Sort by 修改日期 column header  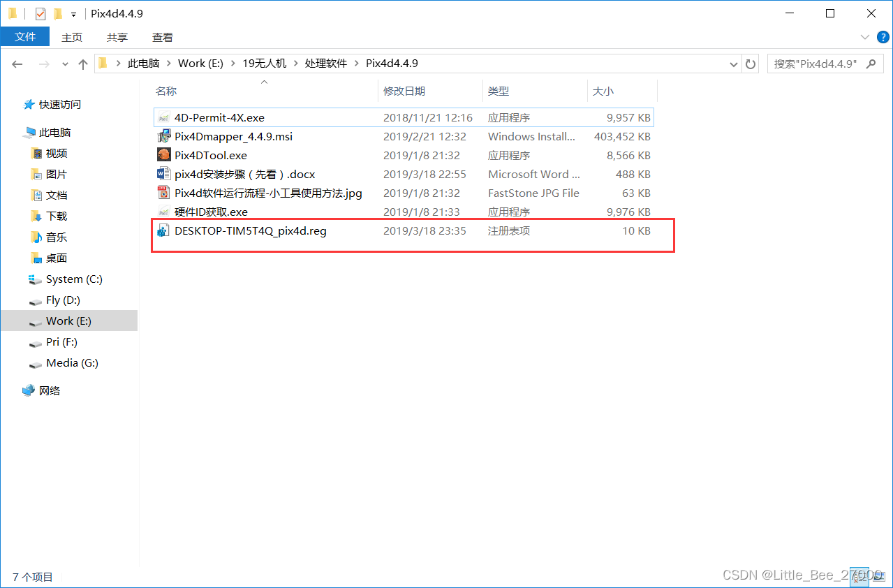pyautogui.click(x=404, y=91)
